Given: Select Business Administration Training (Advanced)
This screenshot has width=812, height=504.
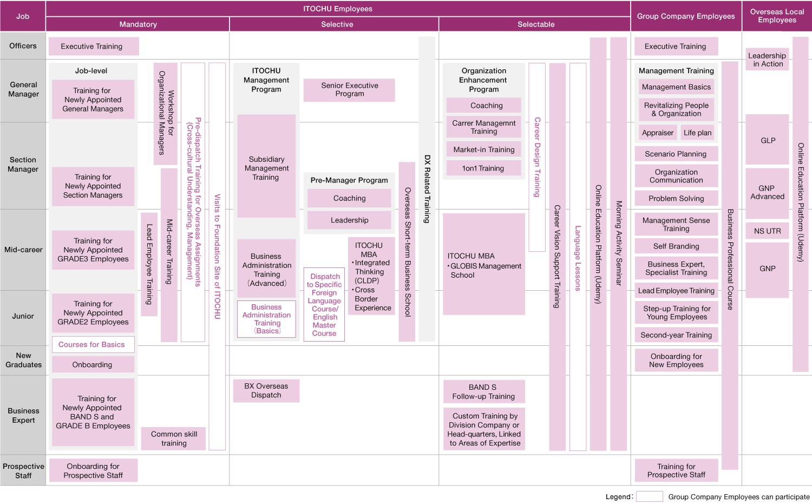Looking at the screenshot, I should [x=266, y=269].
